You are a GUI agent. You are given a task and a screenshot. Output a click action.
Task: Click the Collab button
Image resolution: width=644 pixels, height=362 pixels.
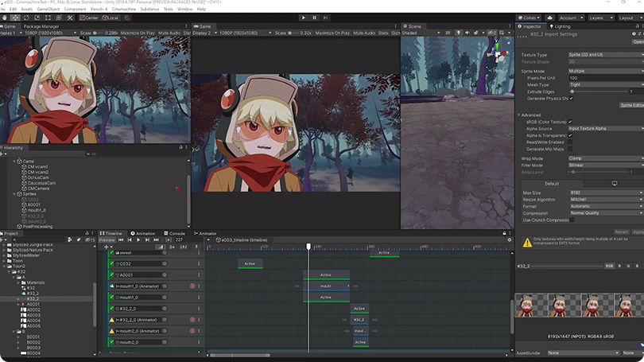[x=529, y=18]
